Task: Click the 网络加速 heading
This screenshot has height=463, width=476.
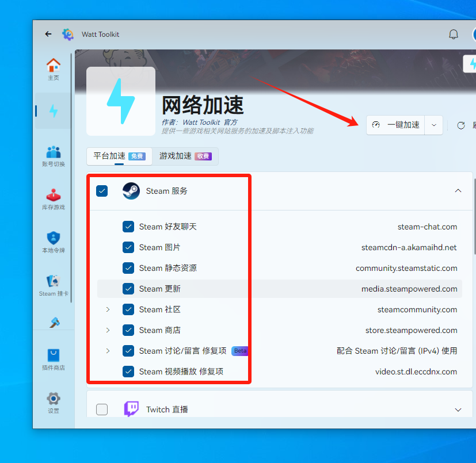Action: pyautogui.click(x=203, y=105)
